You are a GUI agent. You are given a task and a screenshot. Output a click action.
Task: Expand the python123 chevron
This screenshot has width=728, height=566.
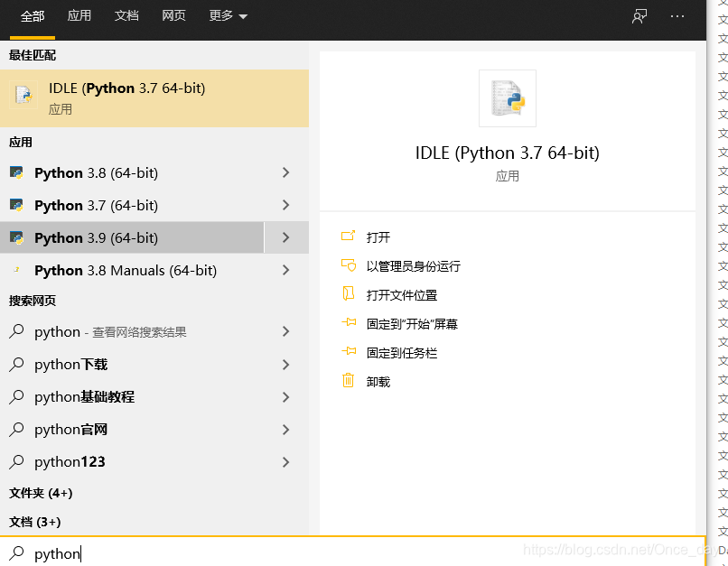click(286, 462)
